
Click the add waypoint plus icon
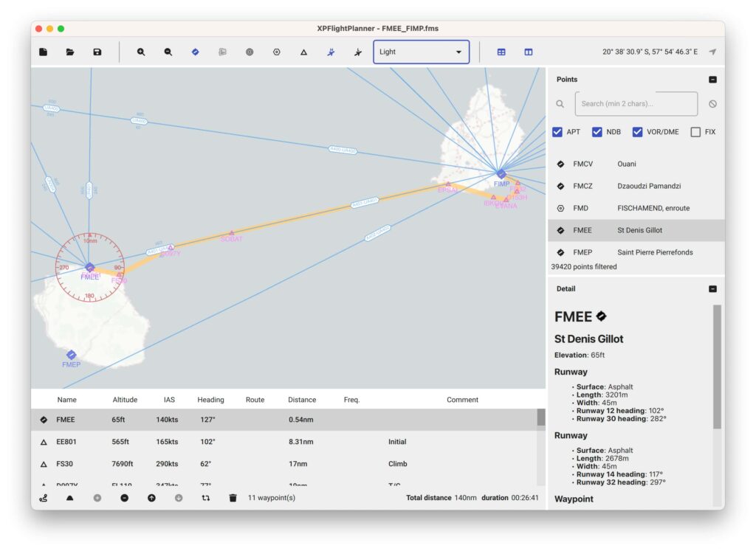97,498
